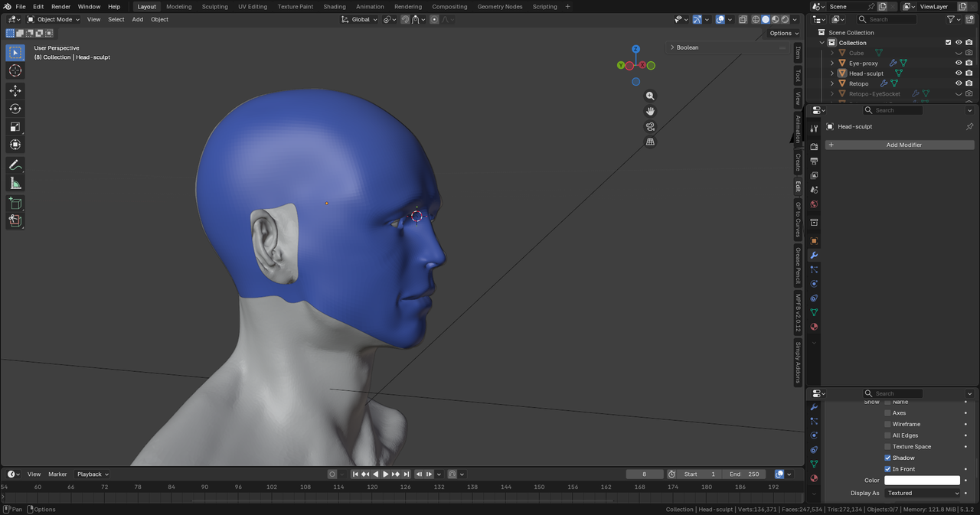Switch to the Sculpting workspace tab
This screenshot has height=515, width=980.
[x=214, y=6]
